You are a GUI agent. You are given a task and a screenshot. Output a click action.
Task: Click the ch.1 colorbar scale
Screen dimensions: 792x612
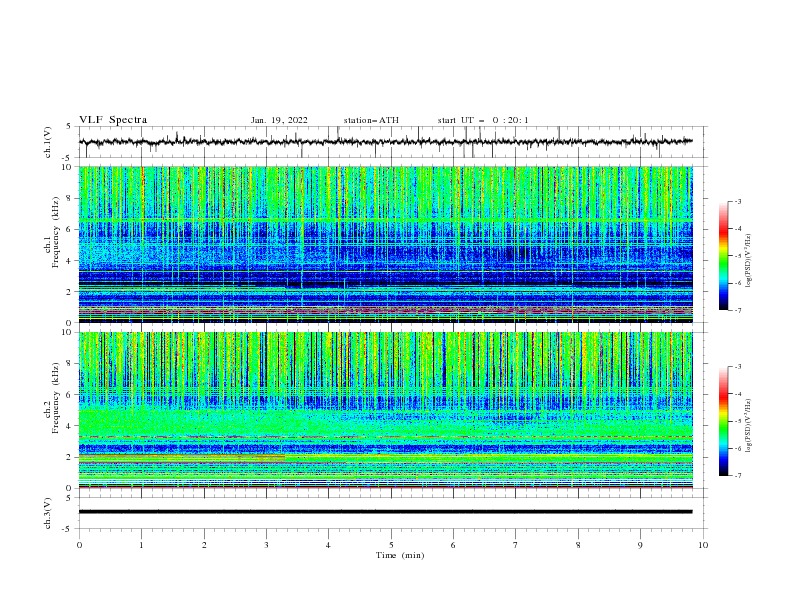723,256
